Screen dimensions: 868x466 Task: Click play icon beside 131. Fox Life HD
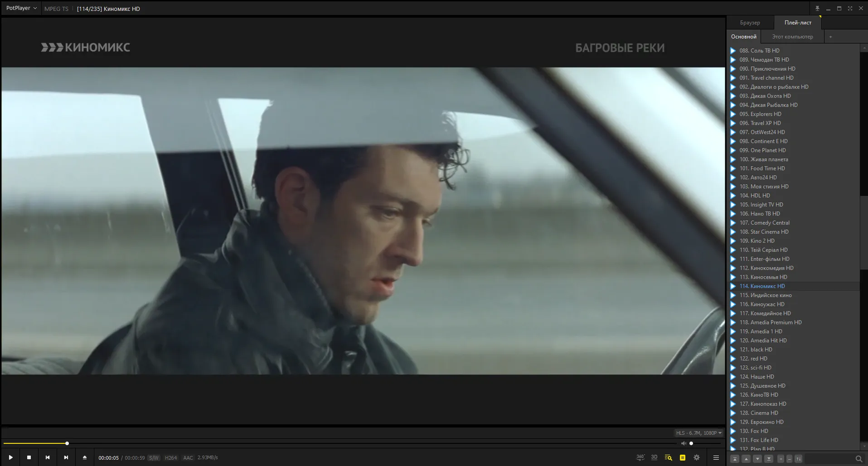pyautogui.click(x=733, y=440)
